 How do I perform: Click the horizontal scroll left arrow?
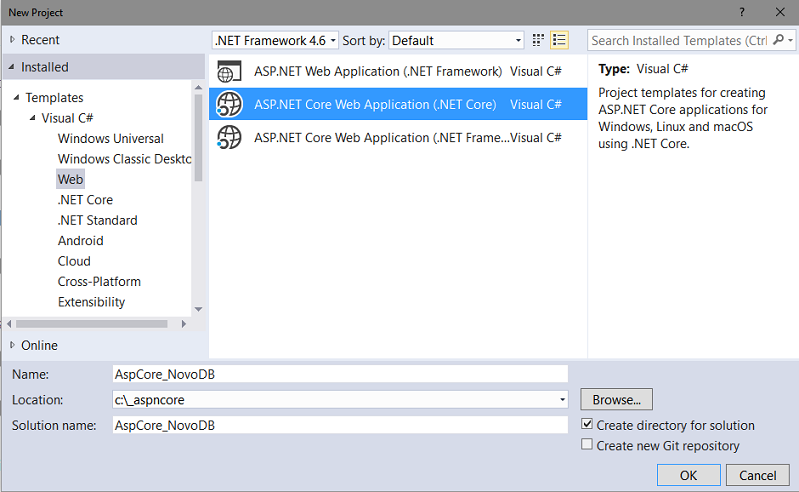pyautogui.click(x=9, y=324)
